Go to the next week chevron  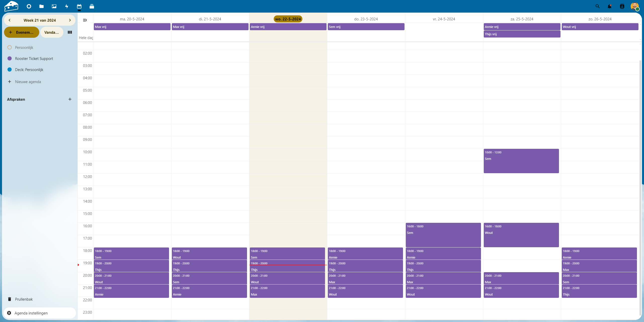pos(70,20)
